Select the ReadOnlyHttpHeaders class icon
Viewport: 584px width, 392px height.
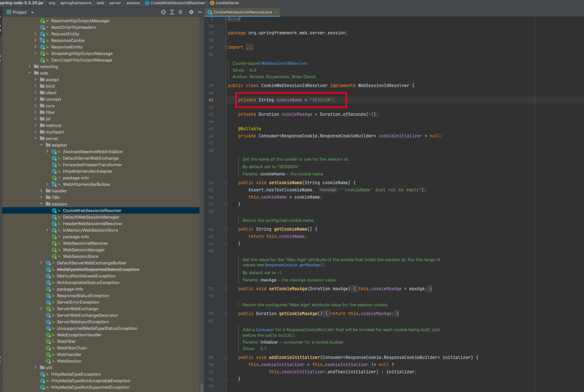pos(43,27)
